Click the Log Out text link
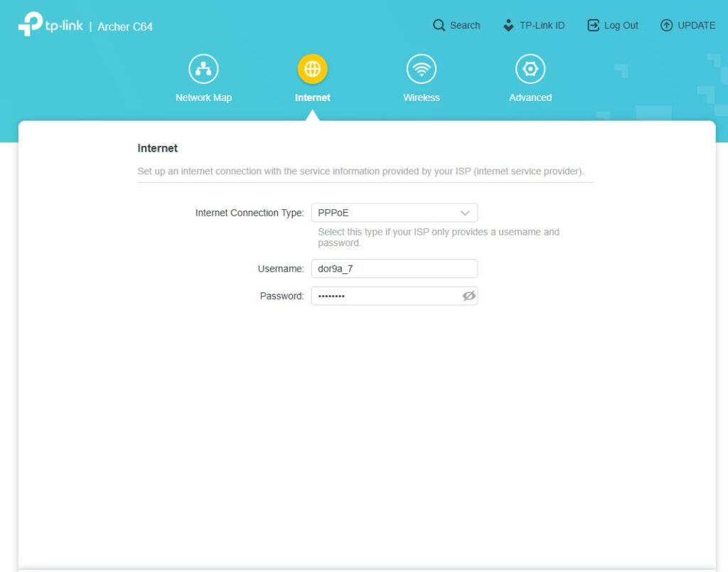Viewport: 728px width, 572px height. click(x=621, y=26)
